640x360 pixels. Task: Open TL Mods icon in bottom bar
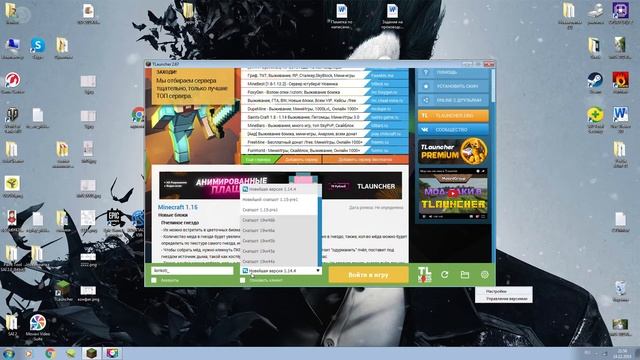[x=424, y=274]
